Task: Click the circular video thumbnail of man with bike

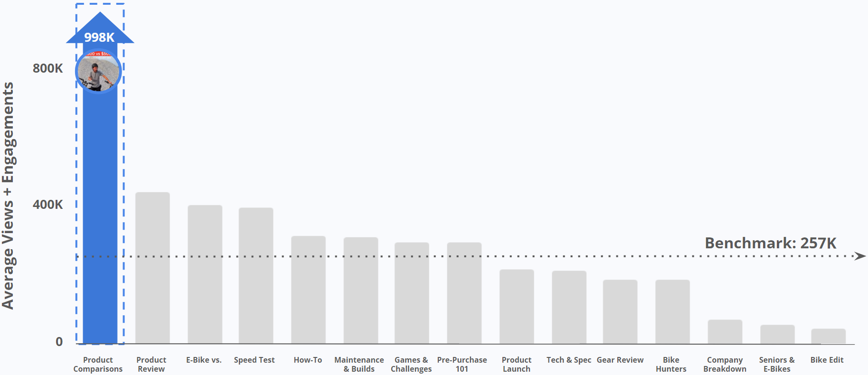Action: click(x=99, y=71)
